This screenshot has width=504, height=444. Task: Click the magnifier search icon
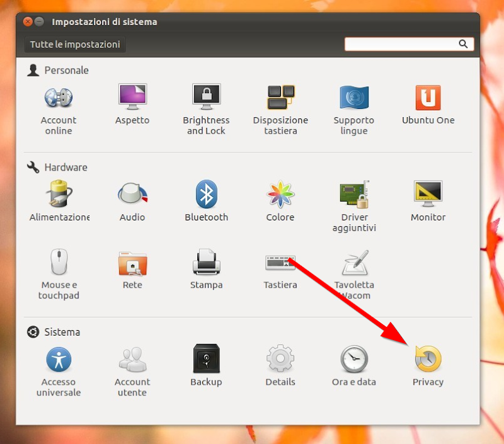463,44
